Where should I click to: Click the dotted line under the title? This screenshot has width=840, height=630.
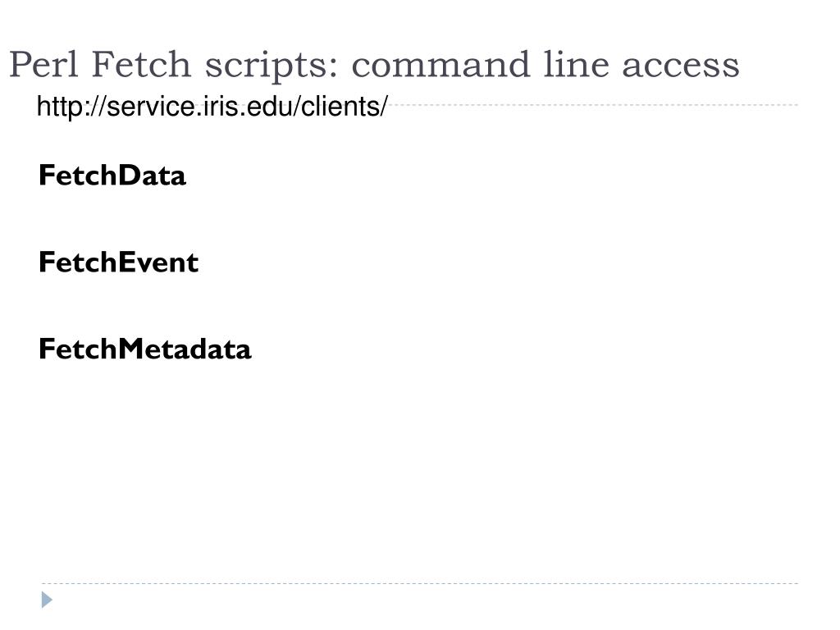[593, 105]
